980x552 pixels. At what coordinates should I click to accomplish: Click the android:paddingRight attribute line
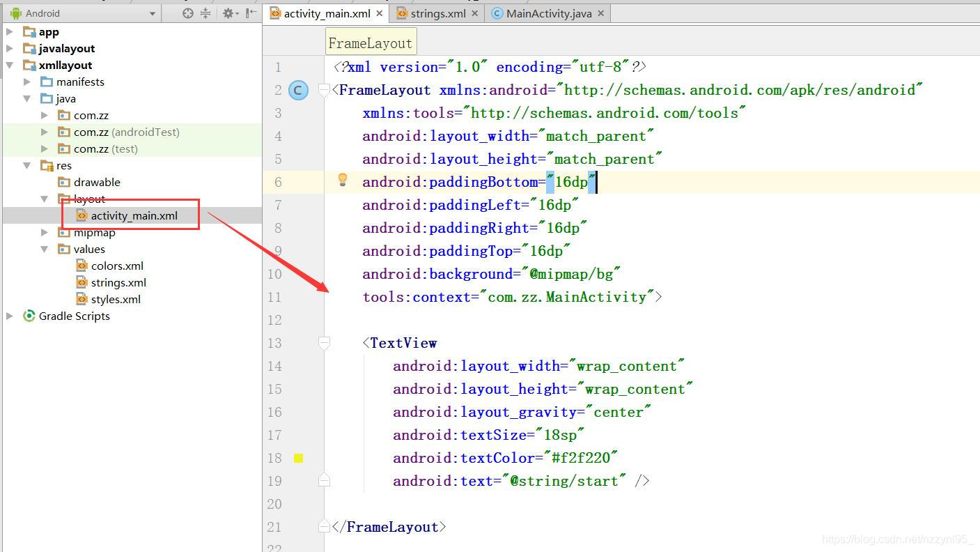pyautogui.click(x=475, y=228)
